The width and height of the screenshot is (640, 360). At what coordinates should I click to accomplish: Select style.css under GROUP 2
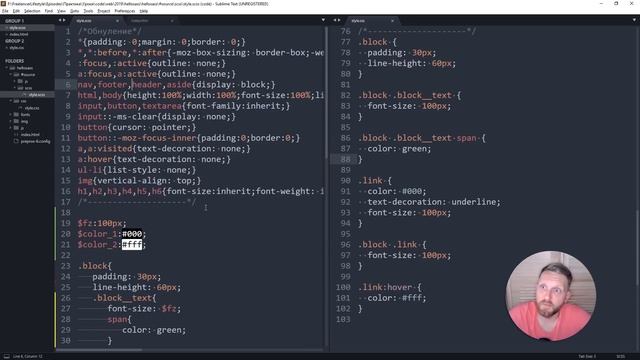(x=17, y=48)
